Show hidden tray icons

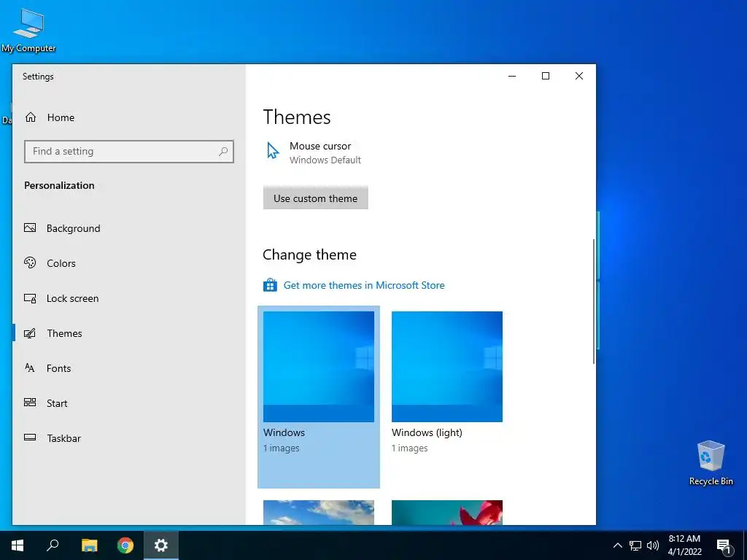617,545
